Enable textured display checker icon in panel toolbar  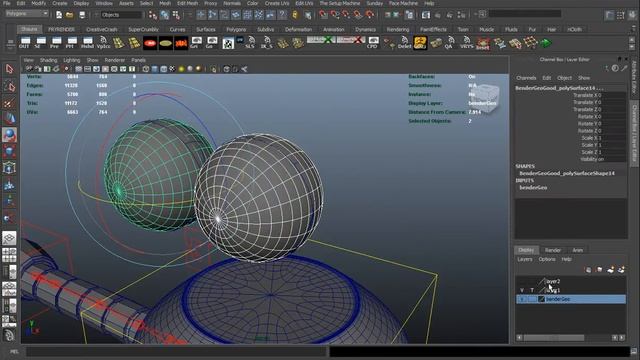(172, 69)
